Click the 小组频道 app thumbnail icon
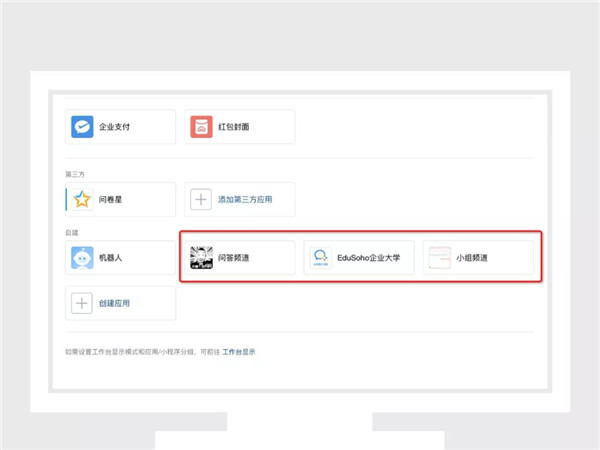Viewport: 600px width, 450px height. (x=439, y=258)
